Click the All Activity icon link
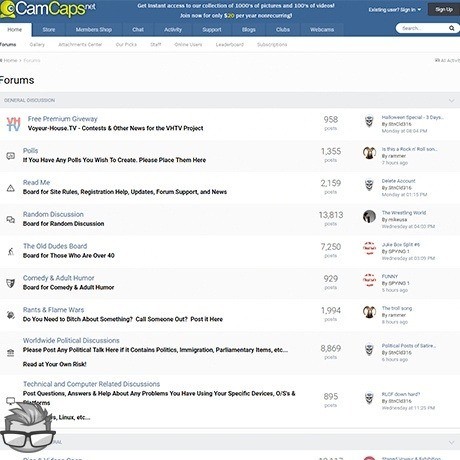This screenshot has width=460, height=460. pyautogui.click(x=447, y=60)
